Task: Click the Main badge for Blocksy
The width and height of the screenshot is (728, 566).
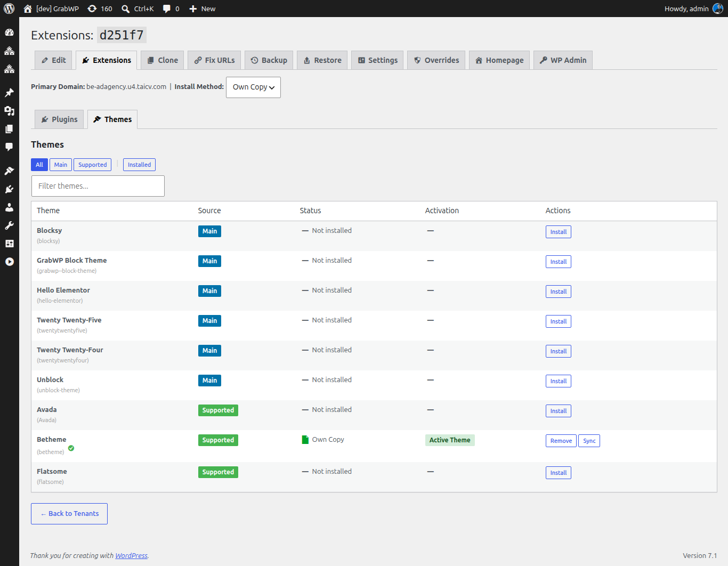Action: tap(209, 231)
